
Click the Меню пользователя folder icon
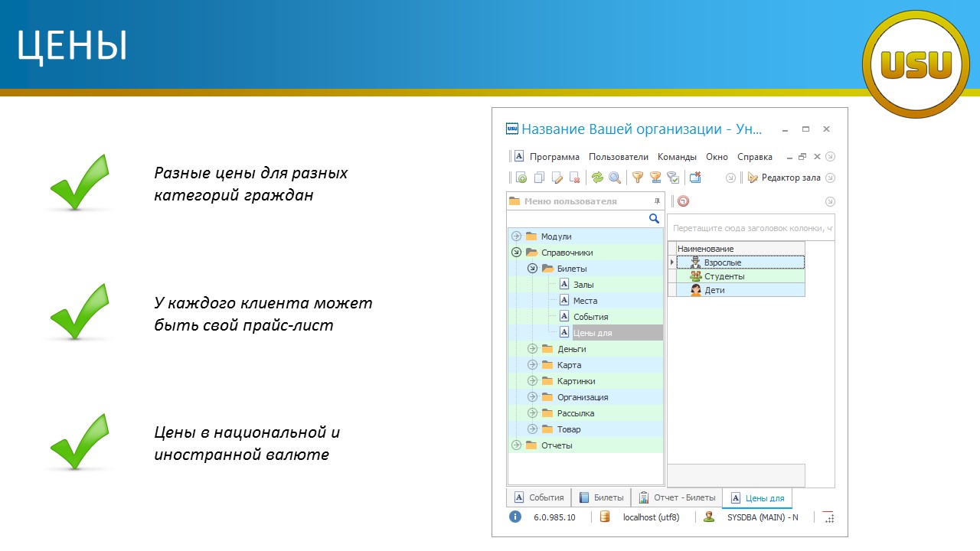click(514, 201)
